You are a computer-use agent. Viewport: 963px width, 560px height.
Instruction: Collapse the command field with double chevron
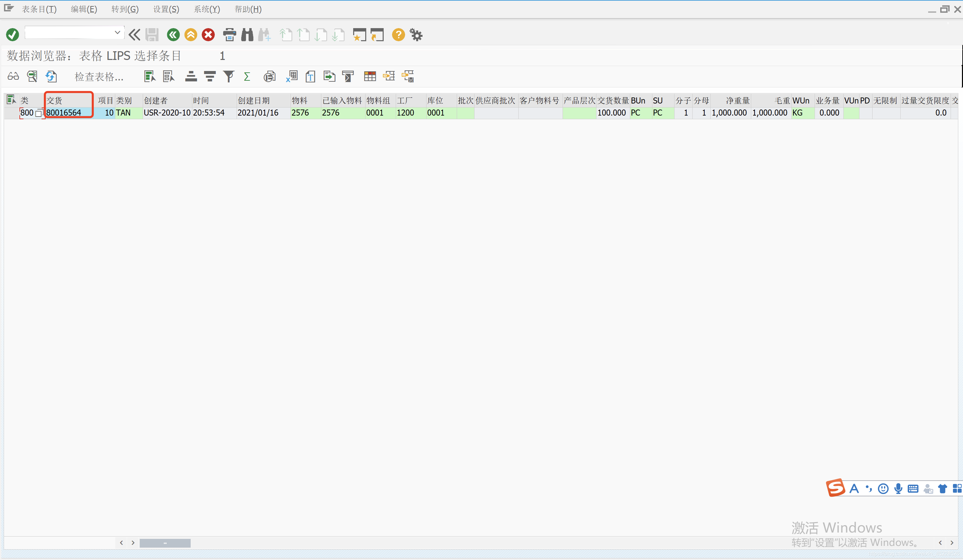click(x=134, y=35)
